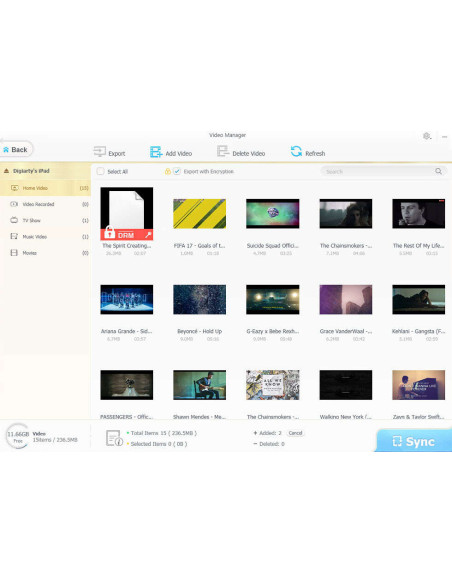The image size is (452, 584).
Task: Click the DRM lock icon on first video
Action: tap(109, 232)
